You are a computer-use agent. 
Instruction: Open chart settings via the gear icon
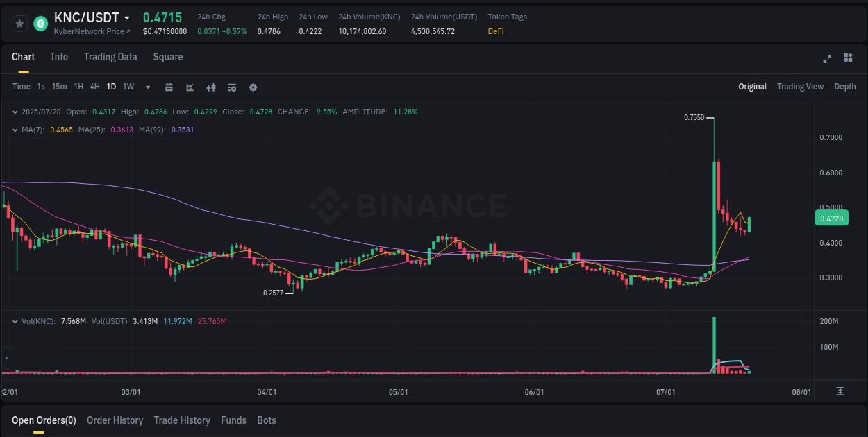click(x=253, y=87)
